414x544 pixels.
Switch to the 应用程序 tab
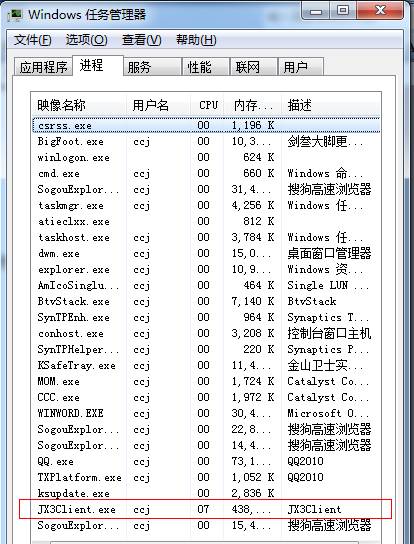(x=43, y=67)
